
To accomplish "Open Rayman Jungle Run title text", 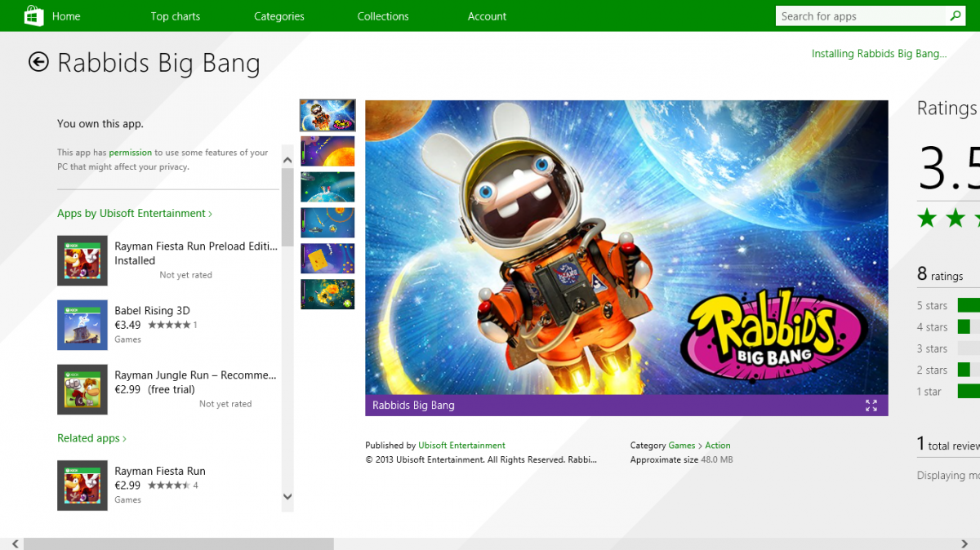I will (x=195, y=375).
